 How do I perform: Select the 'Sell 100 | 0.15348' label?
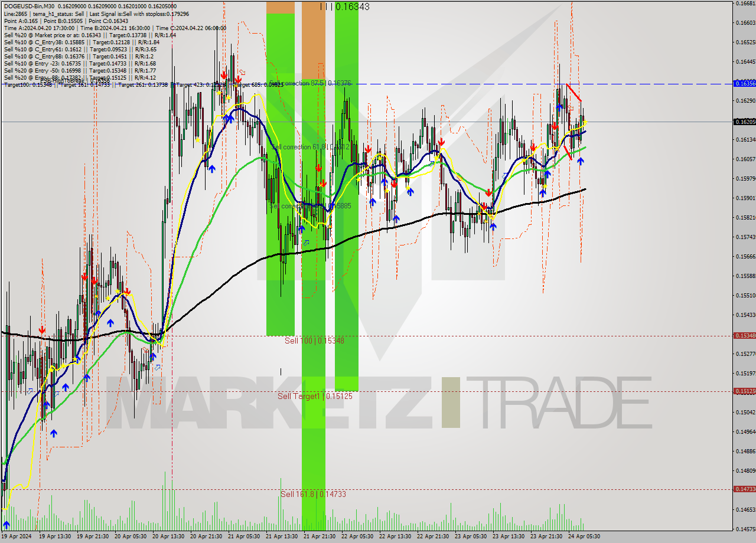[x=314, y=341]
